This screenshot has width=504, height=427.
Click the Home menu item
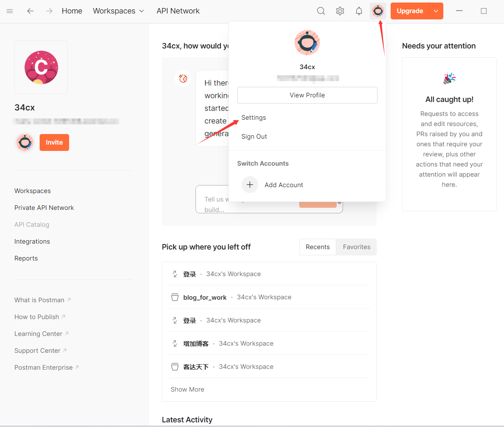[x=72, y=11]
